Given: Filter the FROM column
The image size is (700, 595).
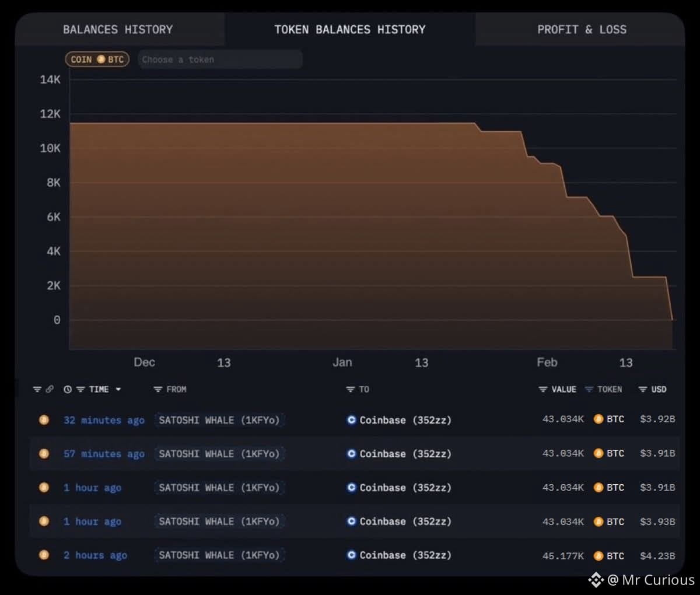Looking at the screenshot, I should point(157,389).
